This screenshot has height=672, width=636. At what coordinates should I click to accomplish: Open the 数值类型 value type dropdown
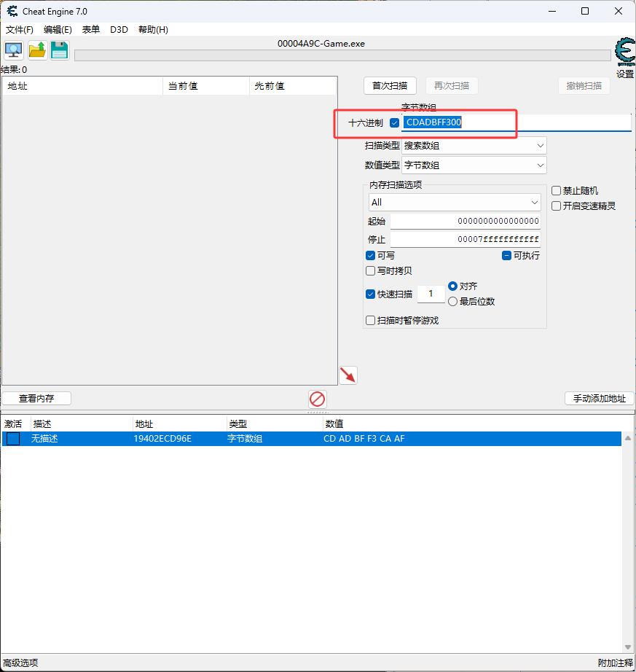(x=474, y=165)
